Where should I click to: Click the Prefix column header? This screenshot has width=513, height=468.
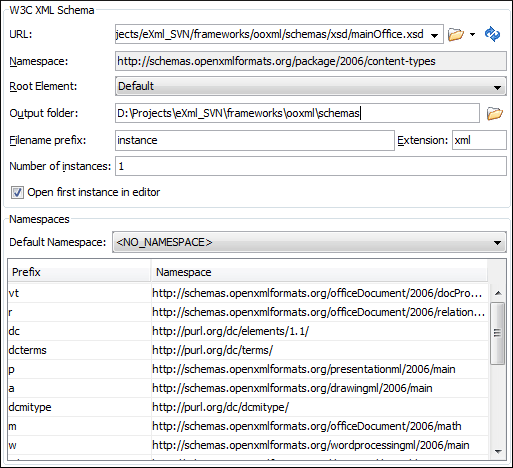point(79,272)
